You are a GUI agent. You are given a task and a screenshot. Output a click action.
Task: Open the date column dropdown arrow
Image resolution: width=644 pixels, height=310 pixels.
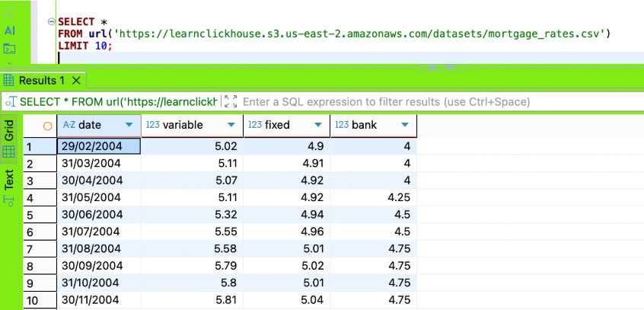click(x=129, y=125)
